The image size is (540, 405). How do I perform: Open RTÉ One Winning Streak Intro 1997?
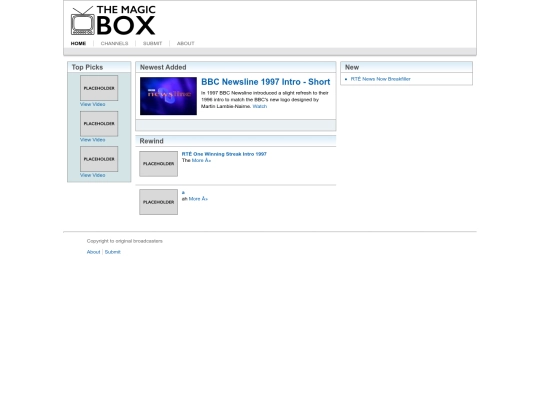[x=224, y=154]
